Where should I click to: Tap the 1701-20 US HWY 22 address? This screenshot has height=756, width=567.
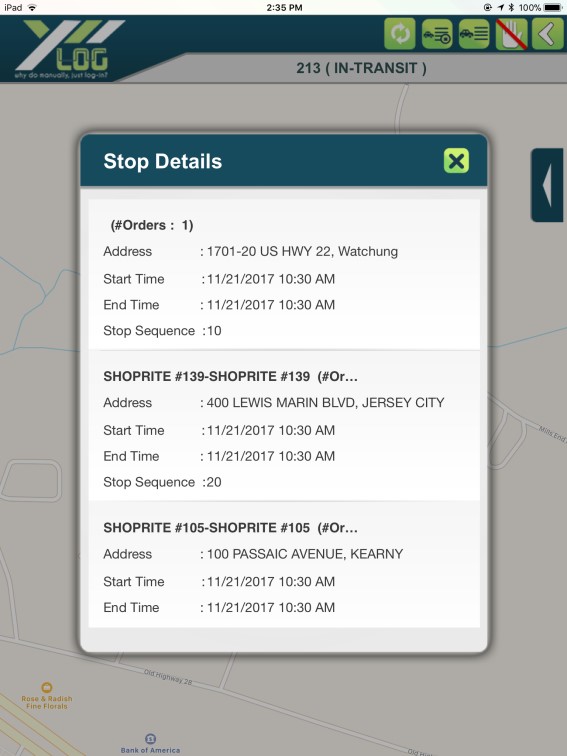302,251
